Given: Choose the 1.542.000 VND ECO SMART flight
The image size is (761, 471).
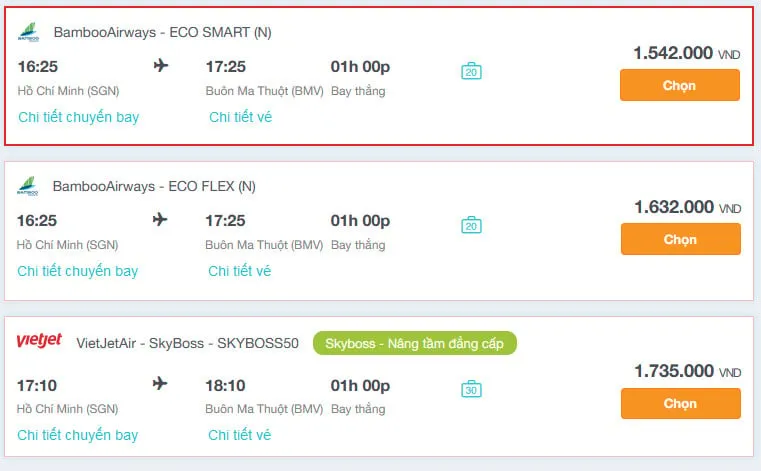Looking at the screenshot, I should point(679,85).
